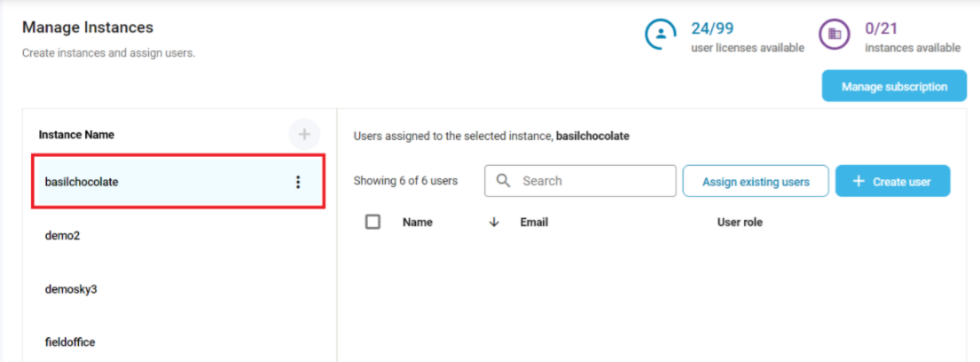The image size is (980, 362).
Task: Click the Email column header
Action: [x=534, y=222]
